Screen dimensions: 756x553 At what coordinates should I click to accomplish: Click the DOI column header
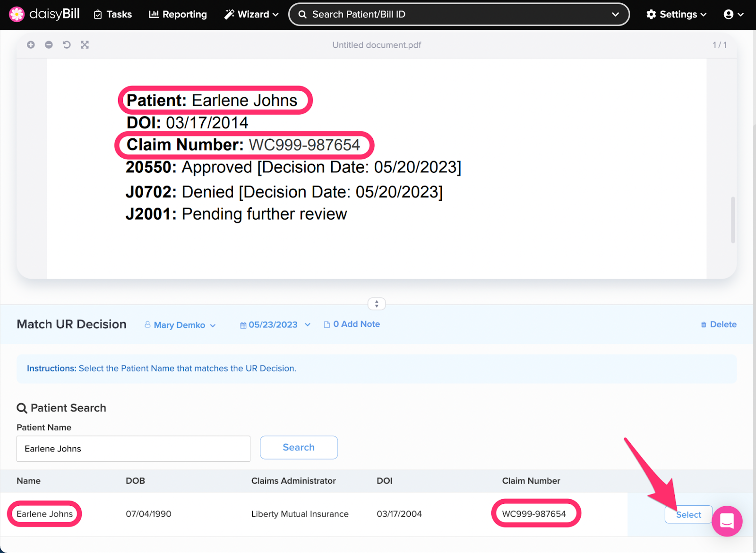pos(385,481)
